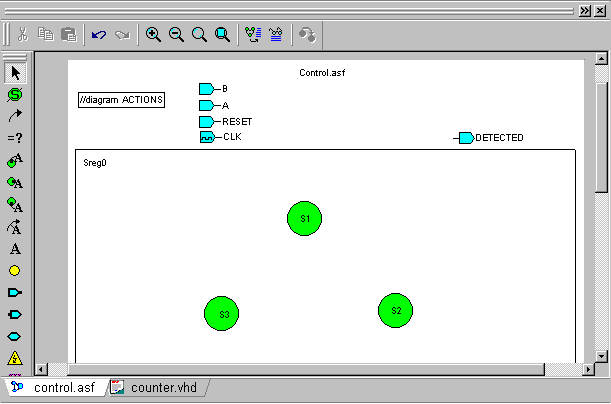Select the green S3 state circle

222,314
